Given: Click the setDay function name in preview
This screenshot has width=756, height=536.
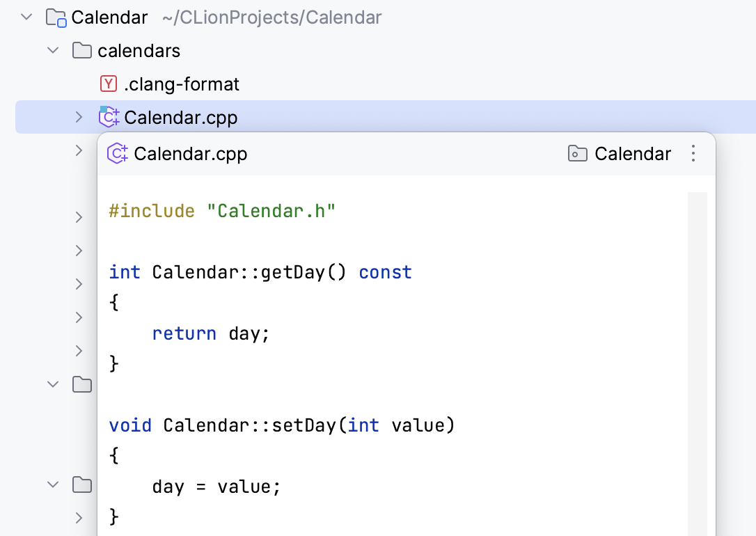Looking at the screenshot, I should (x=303, y=425).
